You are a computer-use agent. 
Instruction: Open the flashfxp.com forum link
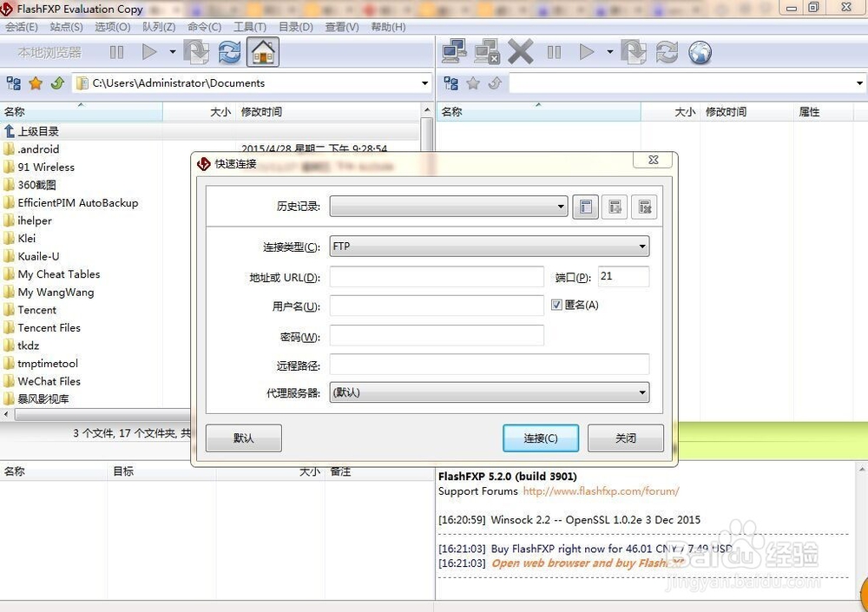tap(602, 491)
